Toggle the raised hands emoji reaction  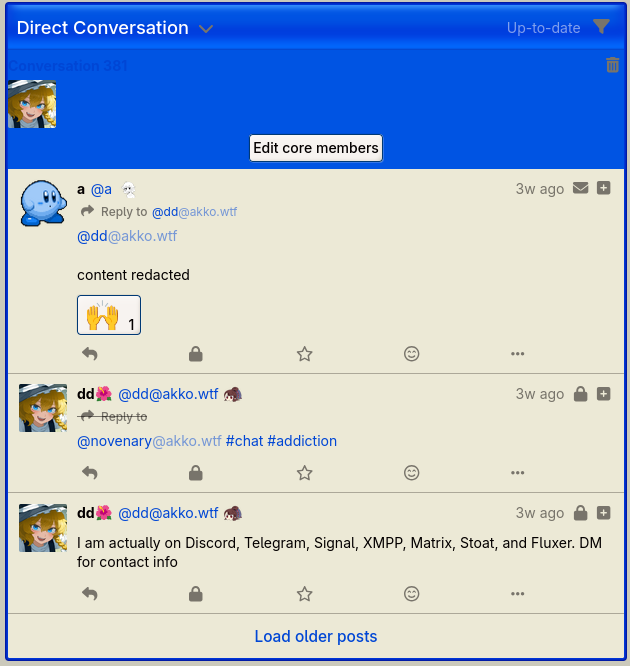[x=109, y=315]
